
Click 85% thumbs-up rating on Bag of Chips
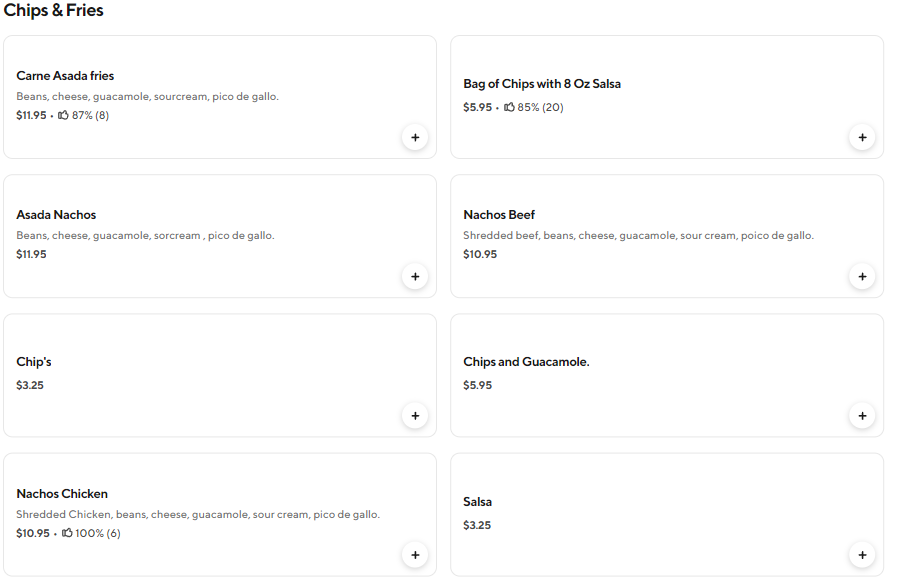click(x=534, y=108)
